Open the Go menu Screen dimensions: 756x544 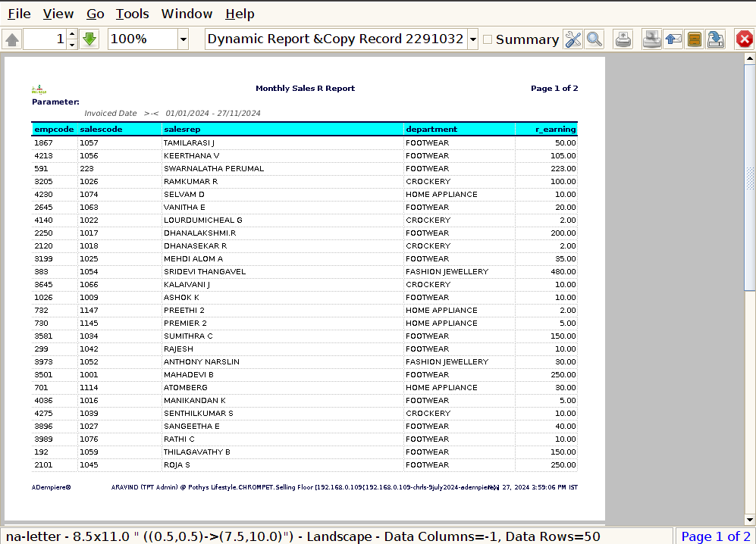coord(96,14)
